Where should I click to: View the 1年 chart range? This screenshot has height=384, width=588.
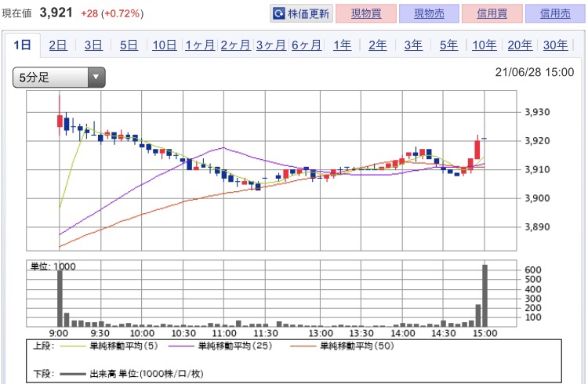click(x=342, y=45)
